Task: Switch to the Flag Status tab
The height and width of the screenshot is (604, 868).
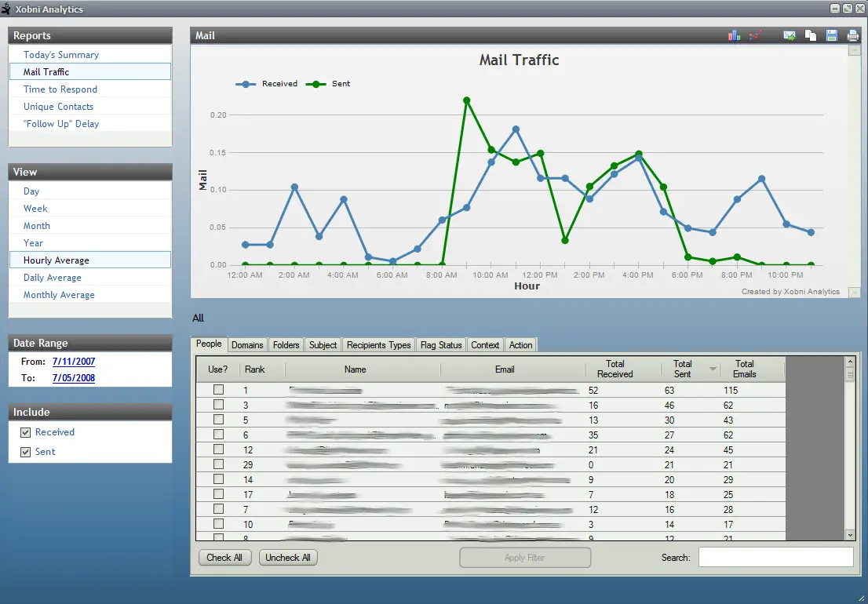Action: coord(440,345)
